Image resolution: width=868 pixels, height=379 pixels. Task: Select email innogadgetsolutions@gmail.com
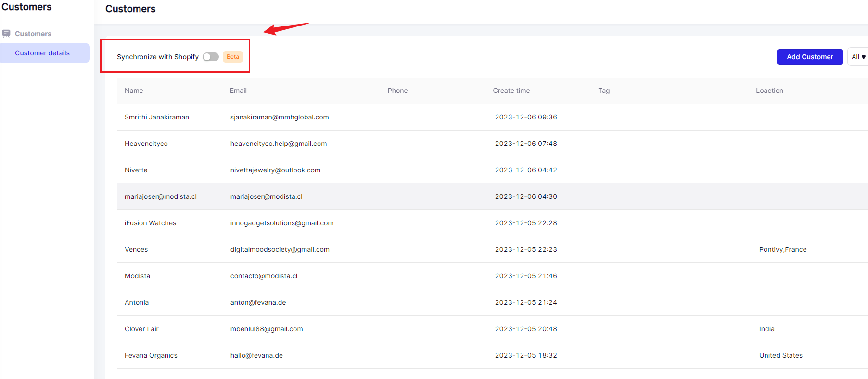(282, 223)
